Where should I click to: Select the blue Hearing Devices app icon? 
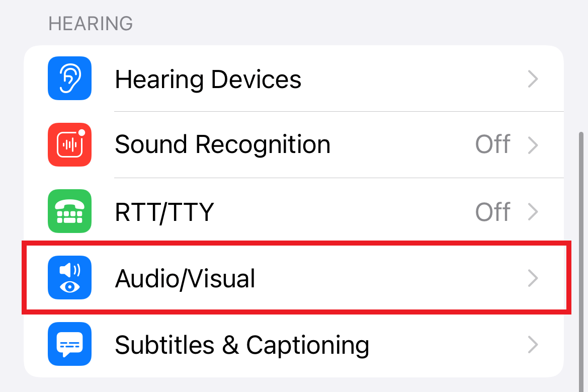(69, 79)
